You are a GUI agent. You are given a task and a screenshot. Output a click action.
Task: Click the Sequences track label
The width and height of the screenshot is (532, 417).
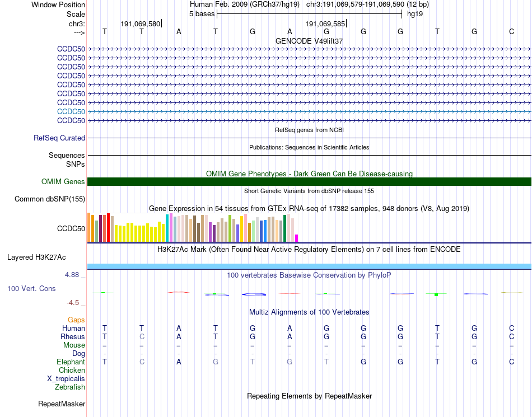click(x=67, y=155)
